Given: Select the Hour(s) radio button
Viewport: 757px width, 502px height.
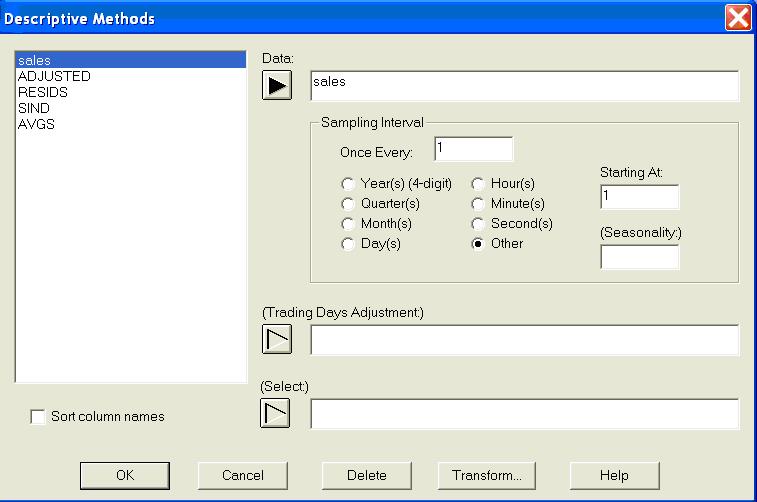Looking at the screenshot, I should 477,184.
